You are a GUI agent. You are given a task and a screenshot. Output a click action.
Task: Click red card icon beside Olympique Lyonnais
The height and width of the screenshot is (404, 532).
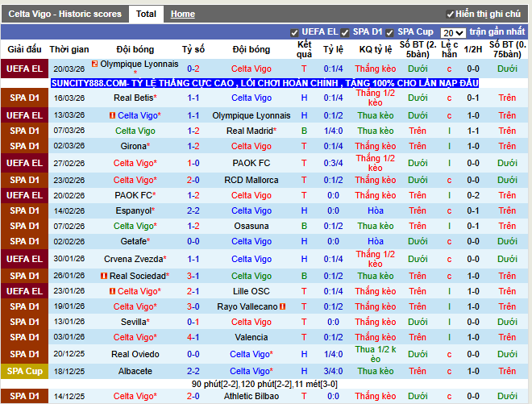pyautogui.click(x=95, y=64)
